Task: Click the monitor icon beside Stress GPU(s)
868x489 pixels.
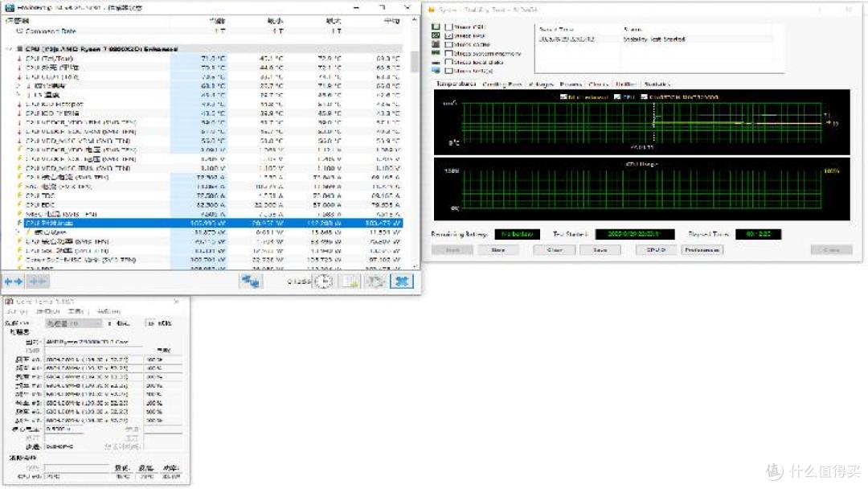Action: coord(436,71)
